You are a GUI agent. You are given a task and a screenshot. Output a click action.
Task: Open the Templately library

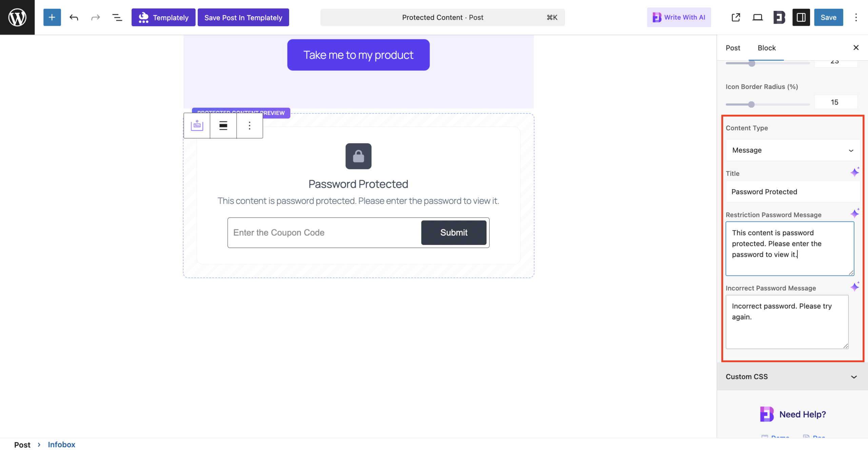[163, 17]
